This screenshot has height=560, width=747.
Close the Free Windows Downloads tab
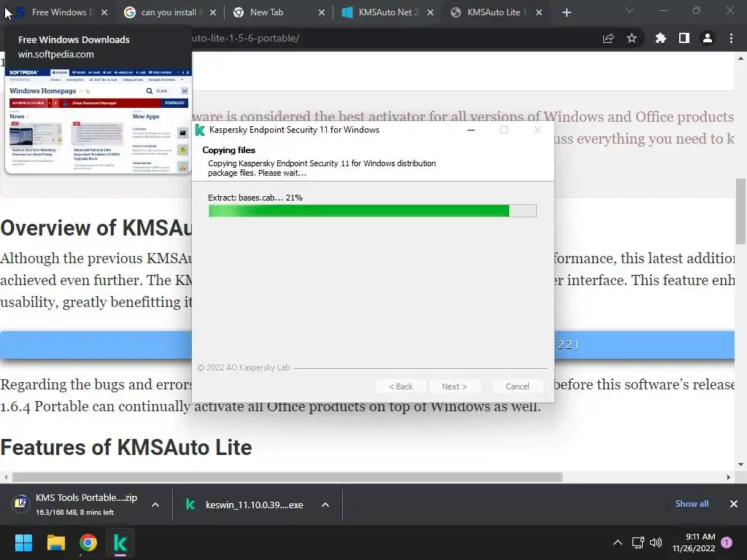pos(104,12)
